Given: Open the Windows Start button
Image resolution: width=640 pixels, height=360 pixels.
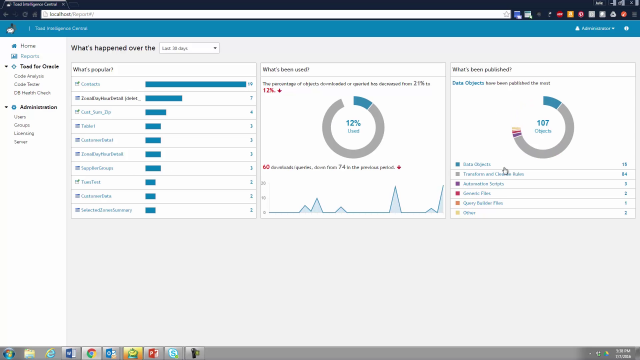Looking at the screenshot, I should [x=9, y=353].
